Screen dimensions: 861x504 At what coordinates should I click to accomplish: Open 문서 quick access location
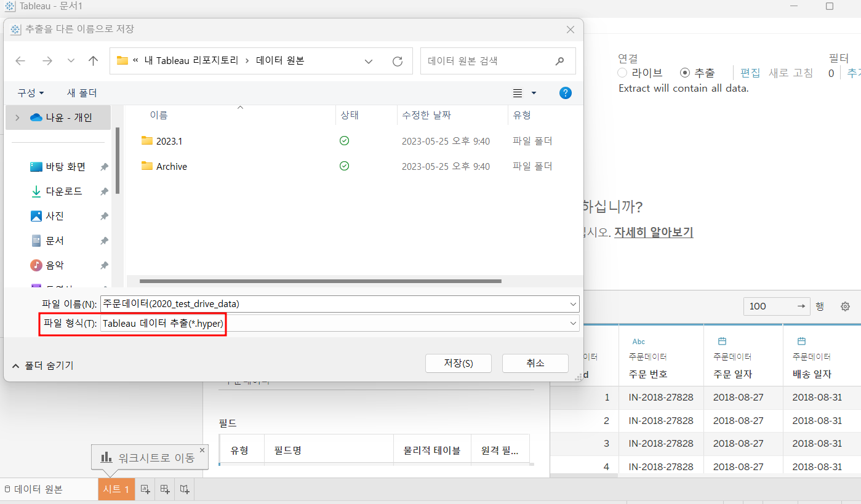coord(47,241)
